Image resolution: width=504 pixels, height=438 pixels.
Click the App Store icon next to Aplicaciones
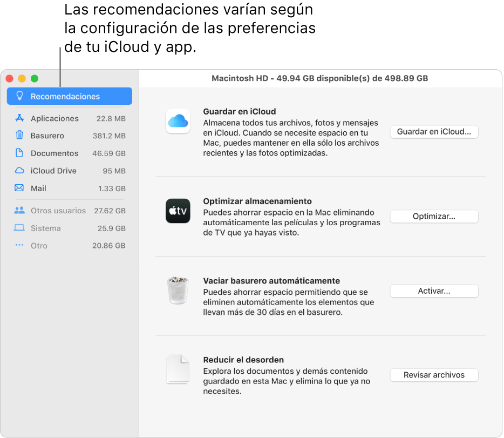click(x=19, y=118)
